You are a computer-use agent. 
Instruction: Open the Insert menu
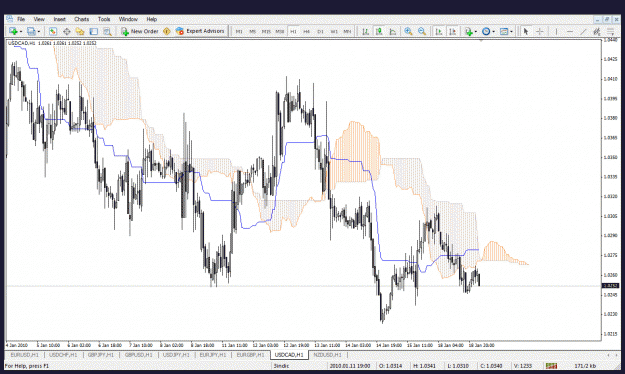point(60,19)
